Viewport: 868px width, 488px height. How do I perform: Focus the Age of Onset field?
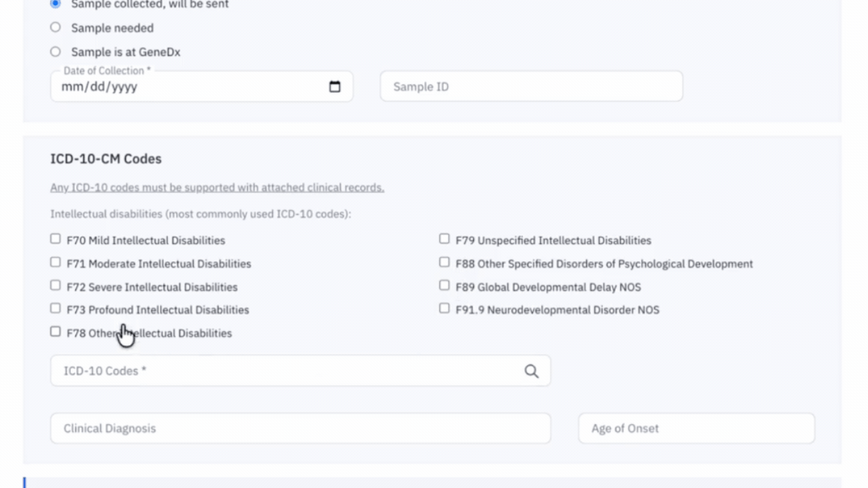(696, 429)
